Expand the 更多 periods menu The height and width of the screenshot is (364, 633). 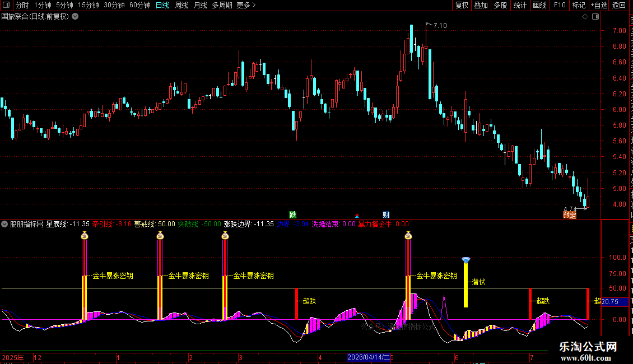(246, 5)
